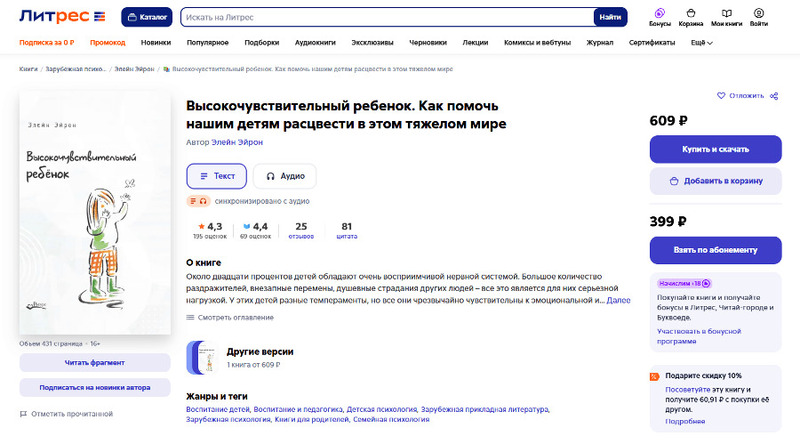Screen dimensions: 800x444
Task: Open the 81 цитата link
Action: click(346, 230)
